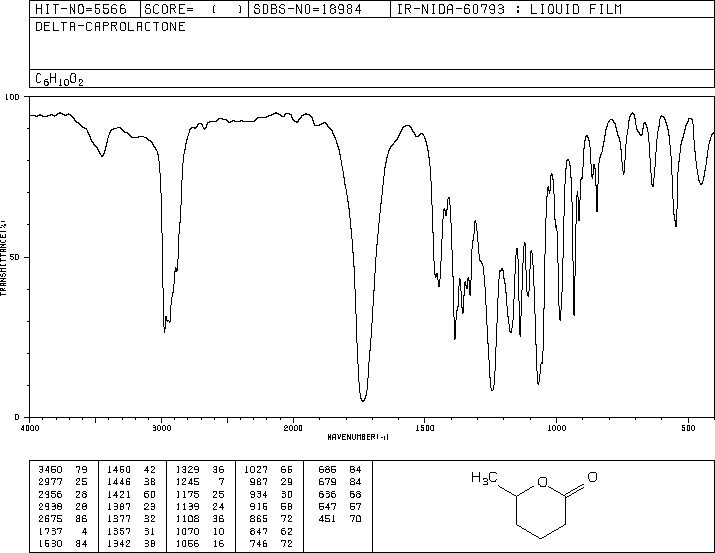Click the 50 label on transmittance axis
This screenshot has height=553, width=715.
(15, 257)
